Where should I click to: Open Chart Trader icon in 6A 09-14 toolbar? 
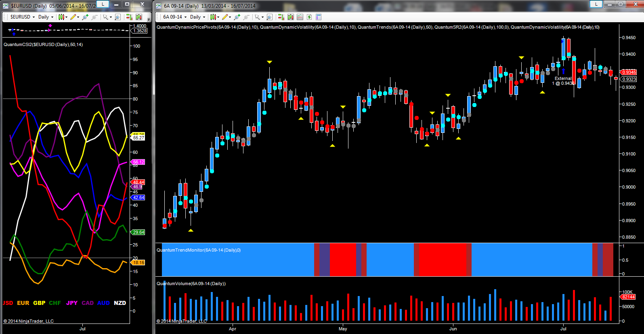coord(281,17)
